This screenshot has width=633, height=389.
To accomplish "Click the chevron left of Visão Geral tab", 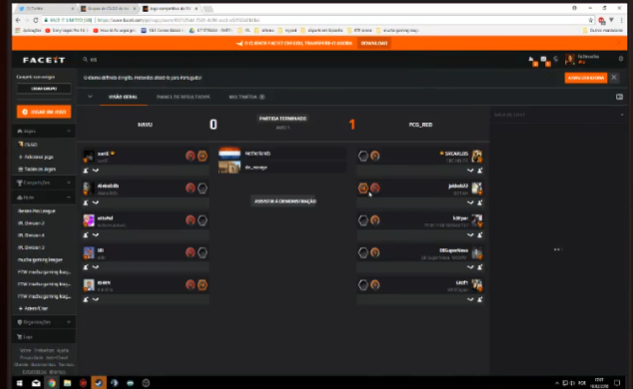I will click(90, 97).
